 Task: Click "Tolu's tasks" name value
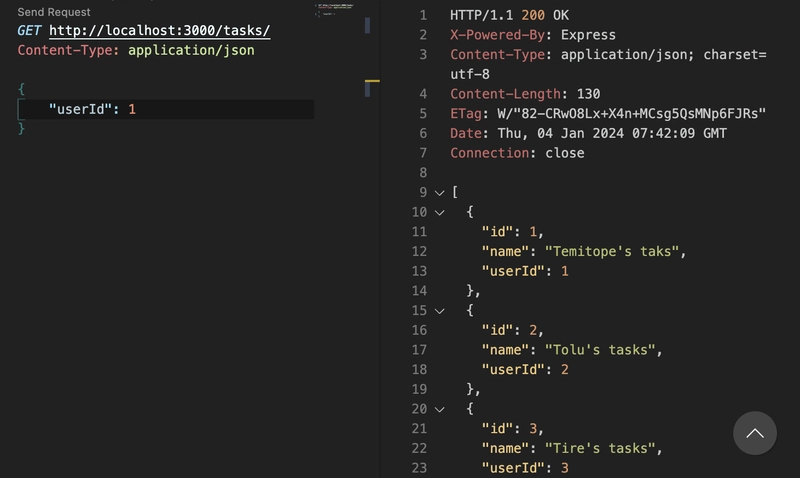tap(600, 350)
